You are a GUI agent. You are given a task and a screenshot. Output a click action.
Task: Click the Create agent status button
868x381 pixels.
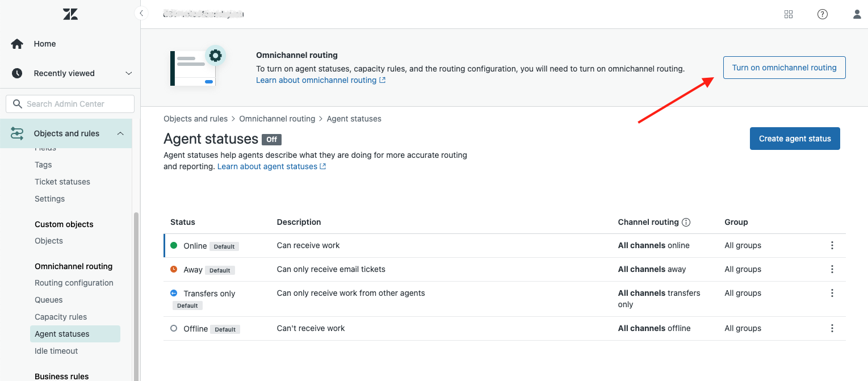[x=794, y=139]
